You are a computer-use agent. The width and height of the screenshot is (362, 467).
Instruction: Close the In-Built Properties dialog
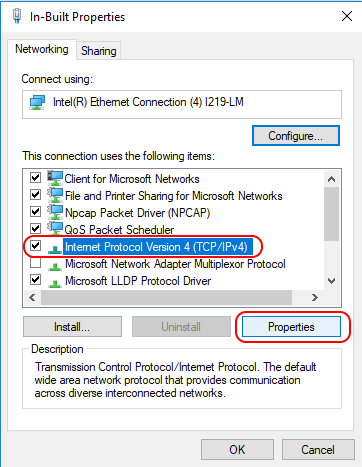tap(347, 16)
